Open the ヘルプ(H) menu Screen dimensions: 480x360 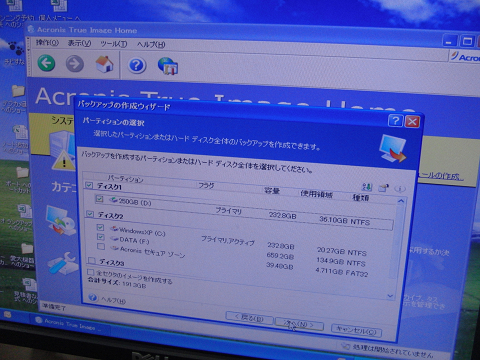pos(151,44)
